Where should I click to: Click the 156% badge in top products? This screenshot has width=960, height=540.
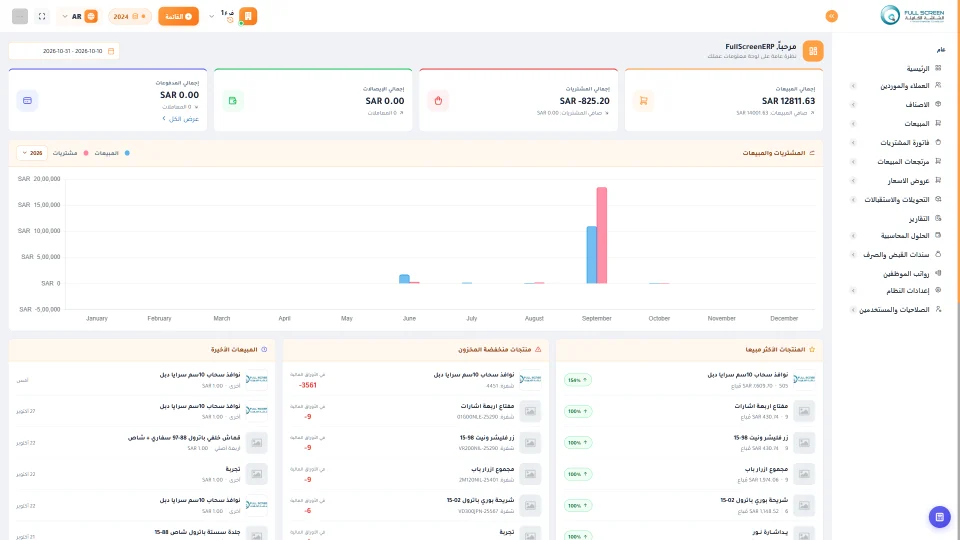pyautogui.click(x=577, y=380)
